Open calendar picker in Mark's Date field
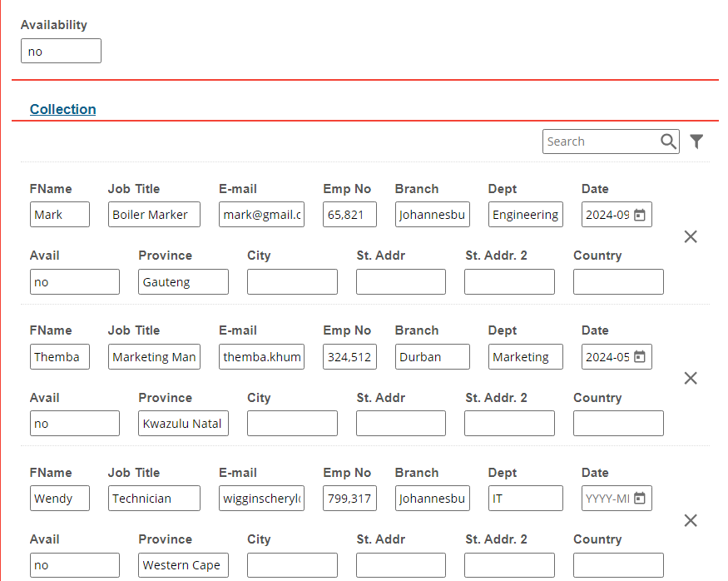Image resolution: width=728 pixels, height=581 pixels. point(639,215)
